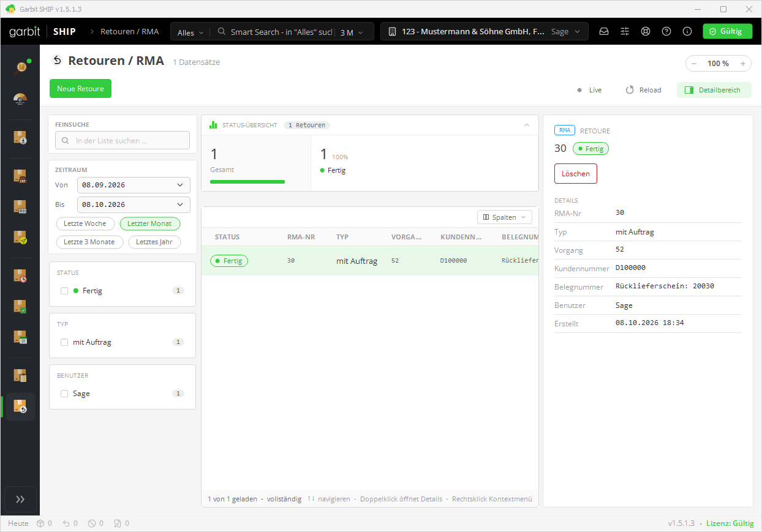Viewport: 762px width, 532px height.
Task: Collapse the Status-Übersicht panel
Action: 527,125
